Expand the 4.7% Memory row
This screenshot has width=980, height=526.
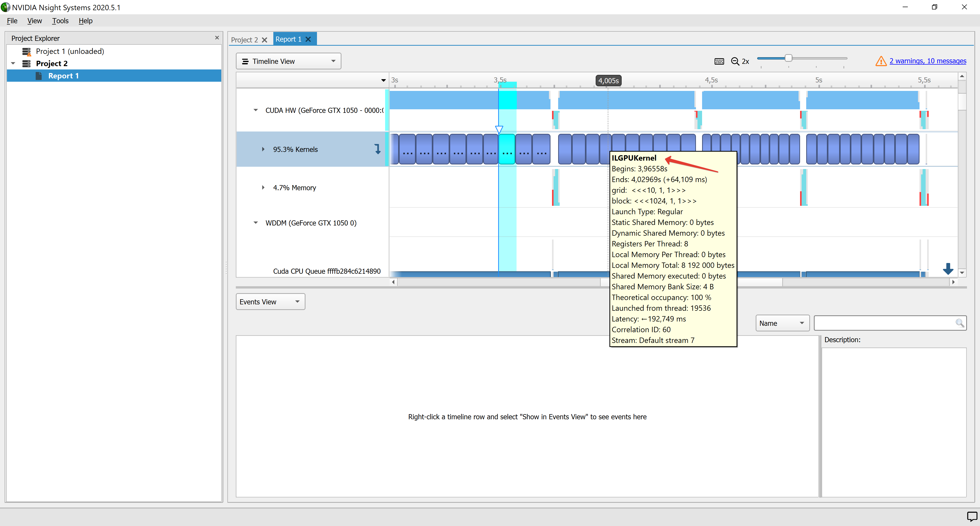(263, 188)
